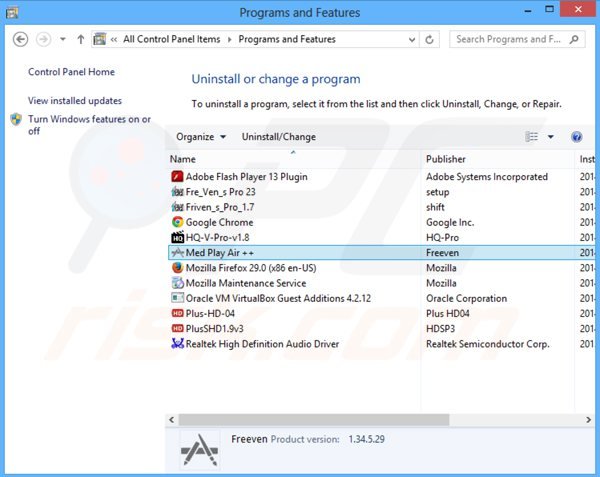This screenshot has height=477, width=600.
Task: Click Uninstall/Change button
Action: coord(279,137)
